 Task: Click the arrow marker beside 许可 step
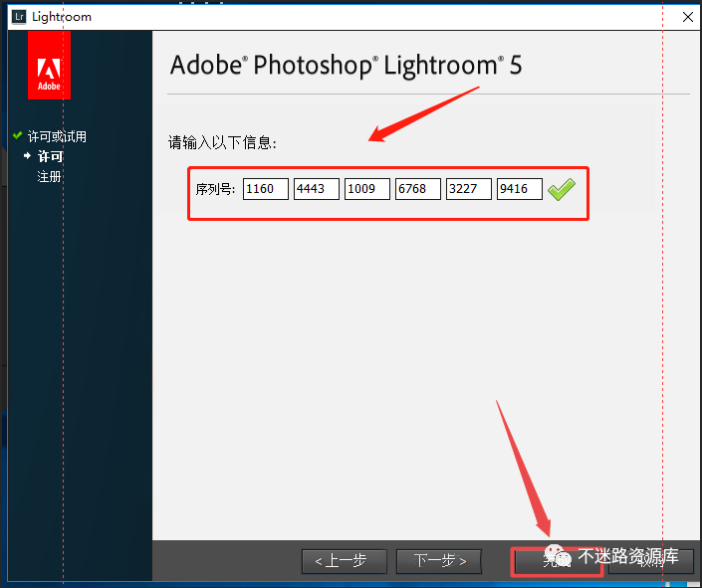[x=27, y=156]
